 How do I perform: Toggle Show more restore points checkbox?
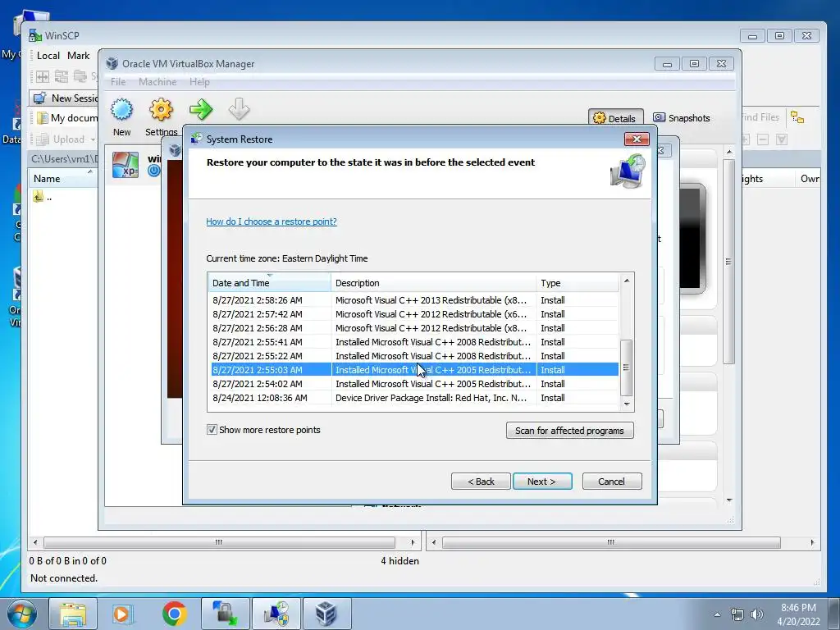tap(212, 430)
